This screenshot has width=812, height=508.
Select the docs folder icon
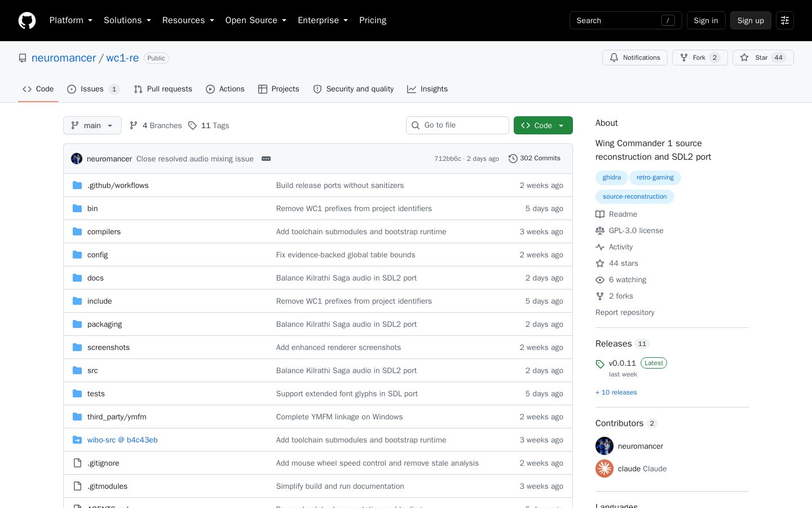77,278
